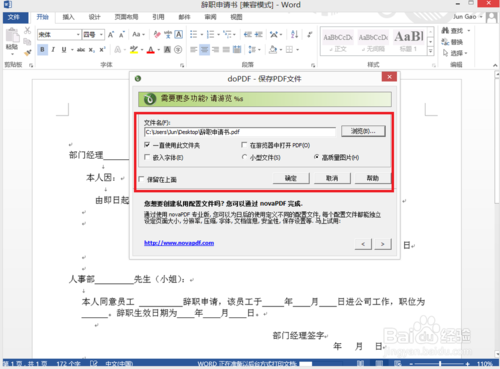Check 在阅读器中打开 PDF option

tap(244, 145)
